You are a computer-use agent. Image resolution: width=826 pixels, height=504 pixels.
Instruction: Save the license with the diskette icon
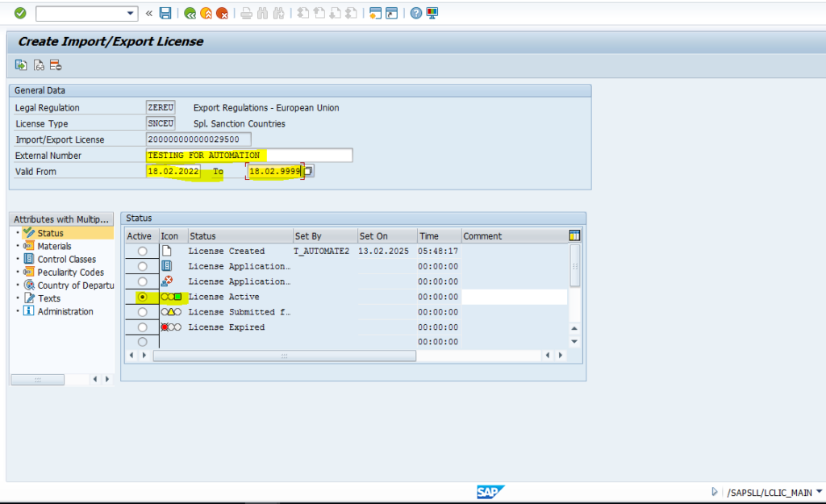click(x=165, y=14)
